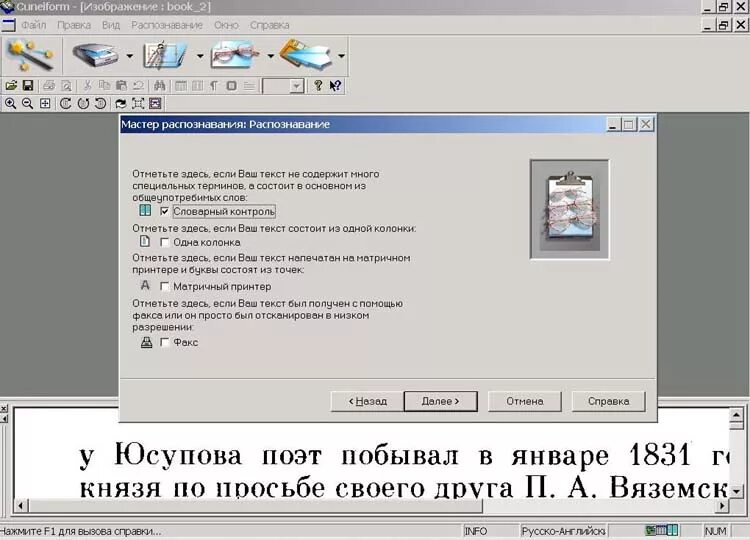This screenshot has width=750, height=540.
Task: Open the Распознавание menu
Action: (x=167, y=25)
